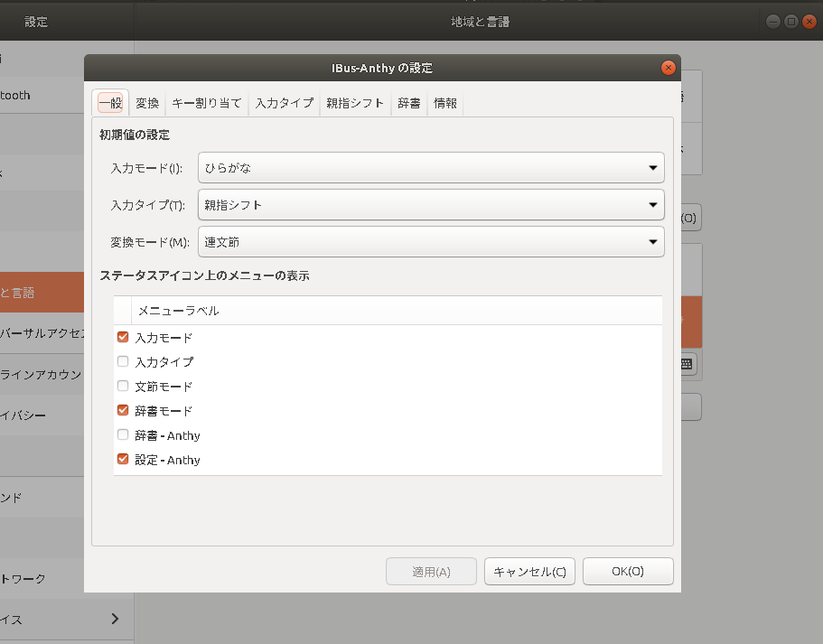Screen dimensions: 823x644
Task: Open the キー割り当て tab
Action: click(x=206, y=103)
